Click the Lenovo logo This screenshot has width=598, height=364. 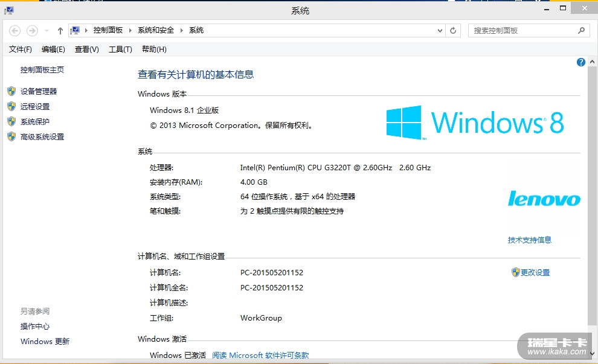pyautogui.click(x=544, y=199)
